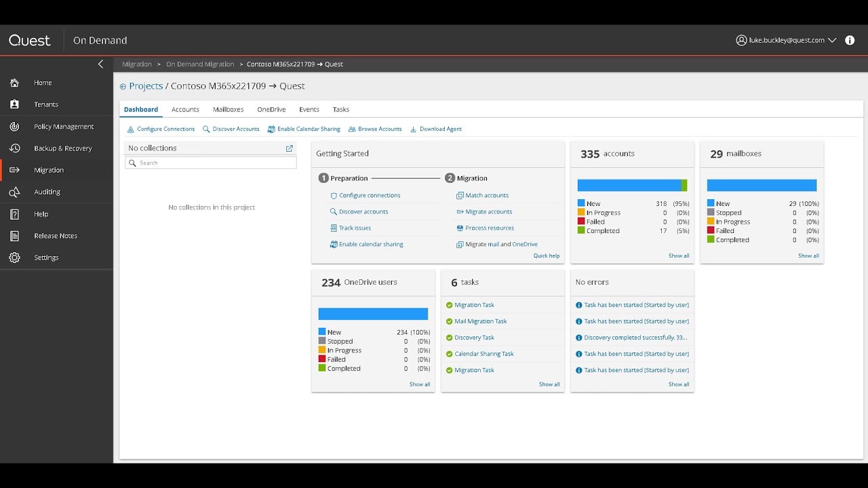This screenshot has width=868, height=488.
Task: Switch to the Accounts tab
Action: 185,109
